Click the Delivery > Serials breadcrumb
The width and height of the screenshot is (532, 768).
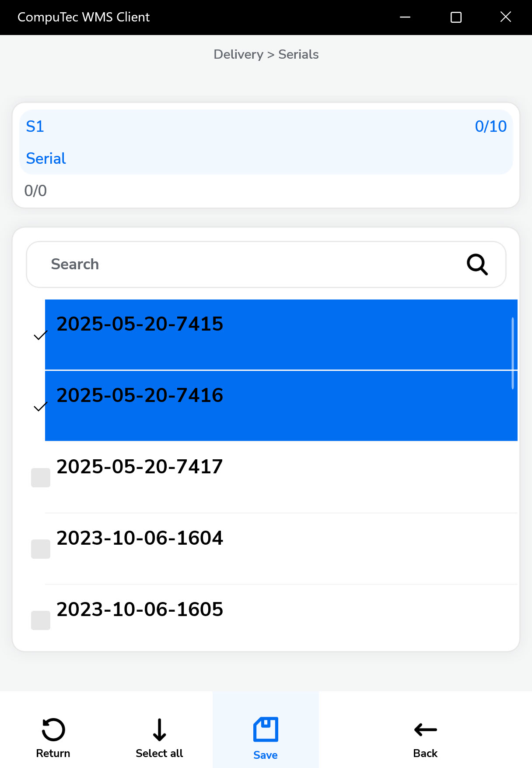[x=266, y=54]
